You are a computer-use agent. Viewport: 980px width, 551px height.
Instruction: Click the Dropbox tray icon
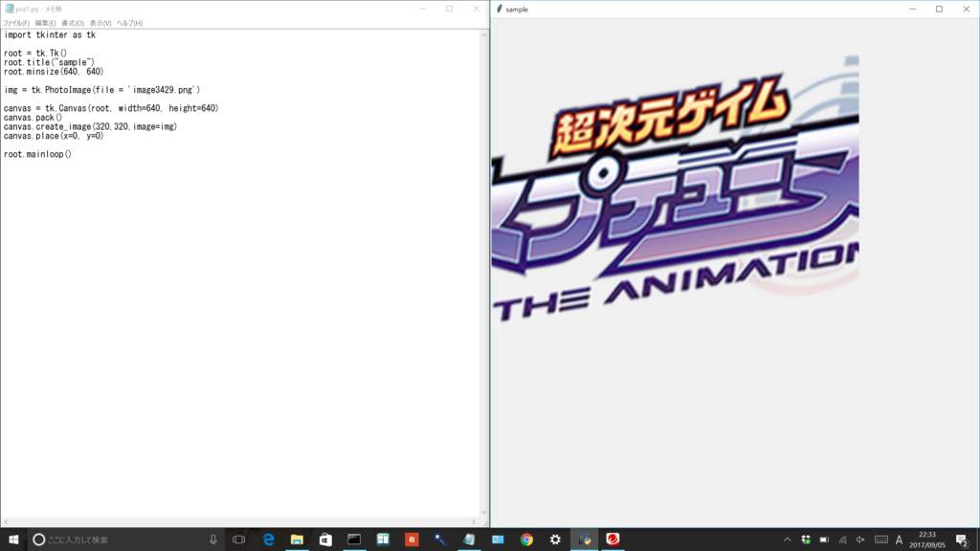pos(806,540)
